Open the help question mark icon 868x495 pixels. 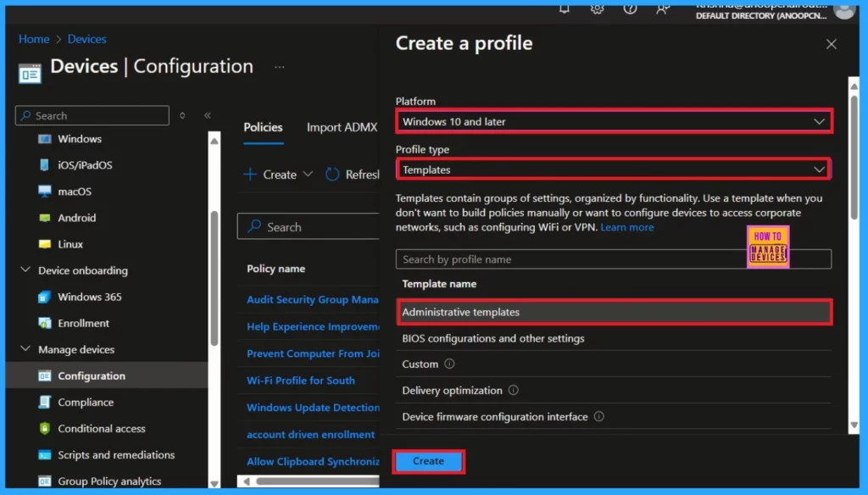(630, 8)
